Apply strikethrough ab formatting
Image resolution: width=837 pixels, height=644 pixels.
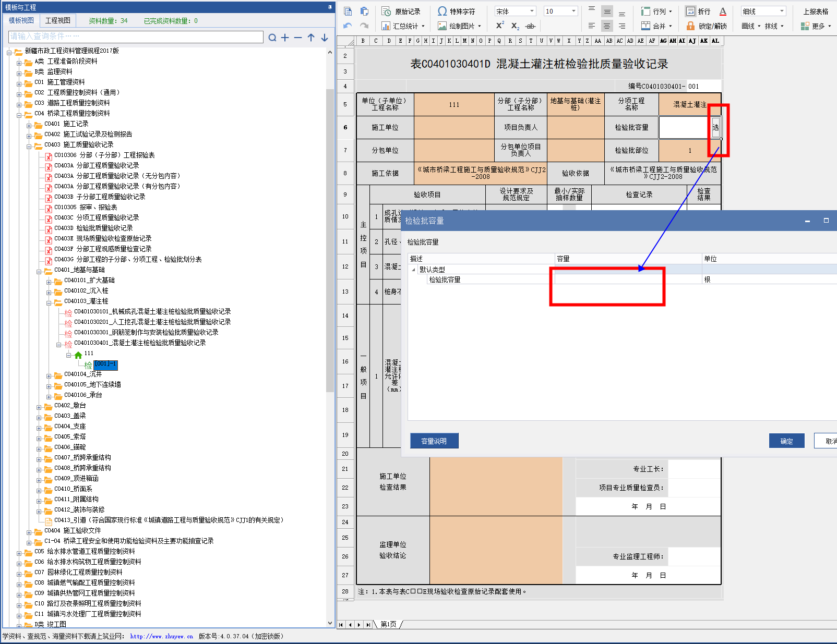tap(530, 26)
